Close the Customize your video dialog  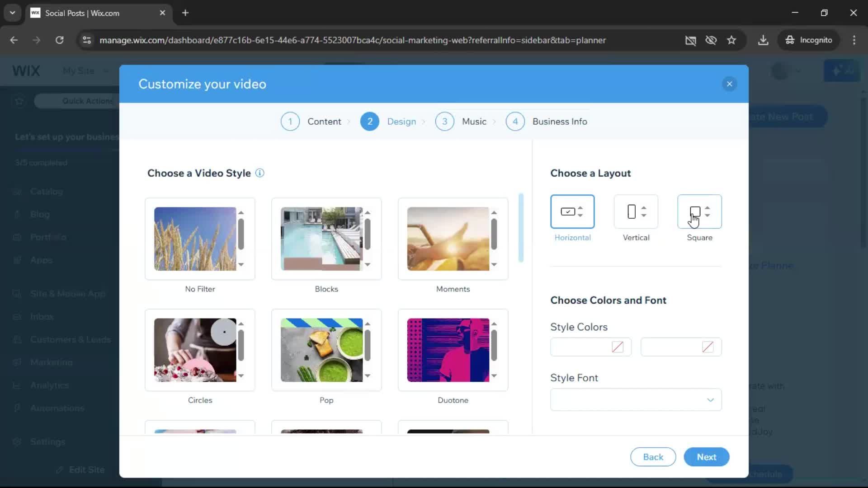point(729,84)
